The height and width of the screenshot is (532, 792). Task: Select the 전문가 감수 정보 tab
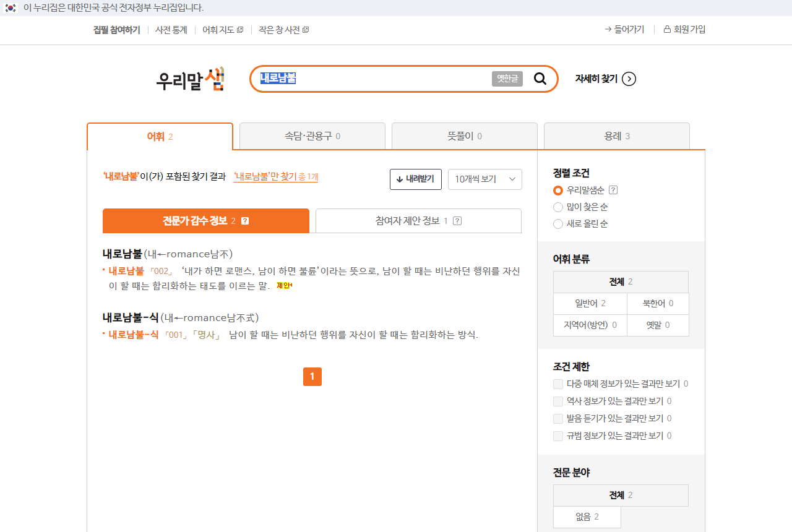click(x=206, y=221)
